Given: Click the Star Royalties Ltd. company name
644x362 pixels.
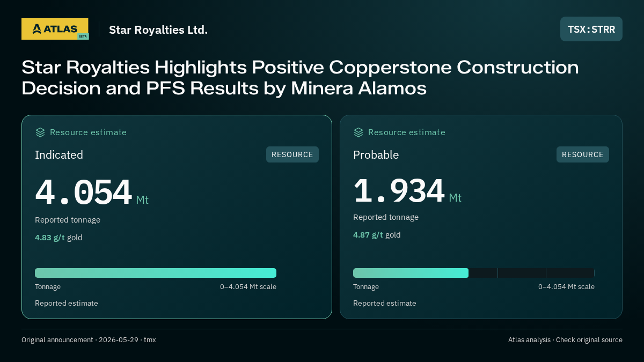Looking at the screenshot, I should [x=158, y=30].
